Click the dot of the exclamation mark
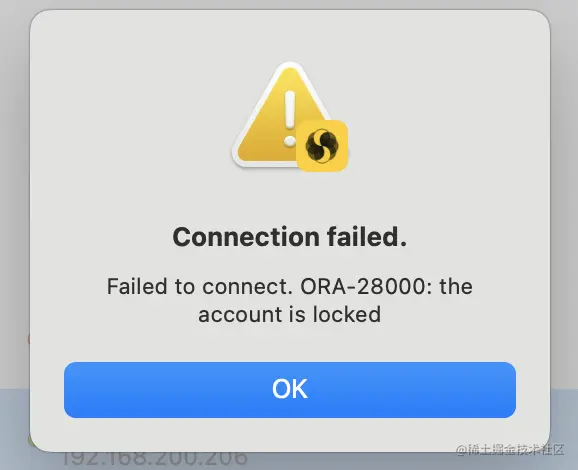The height and width of the screenshot is (470, 578). point(290,141)
